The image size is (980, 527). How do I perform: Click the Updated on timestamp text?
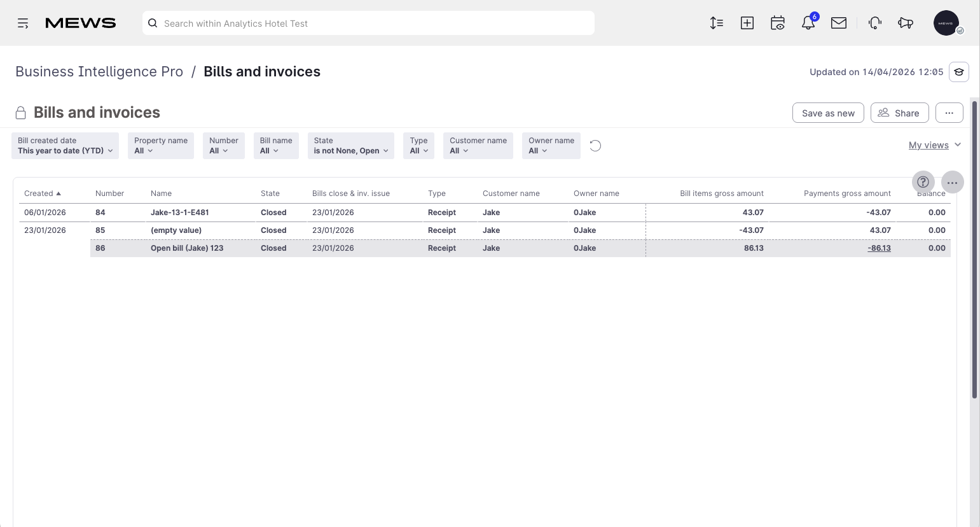click(876, 72)
